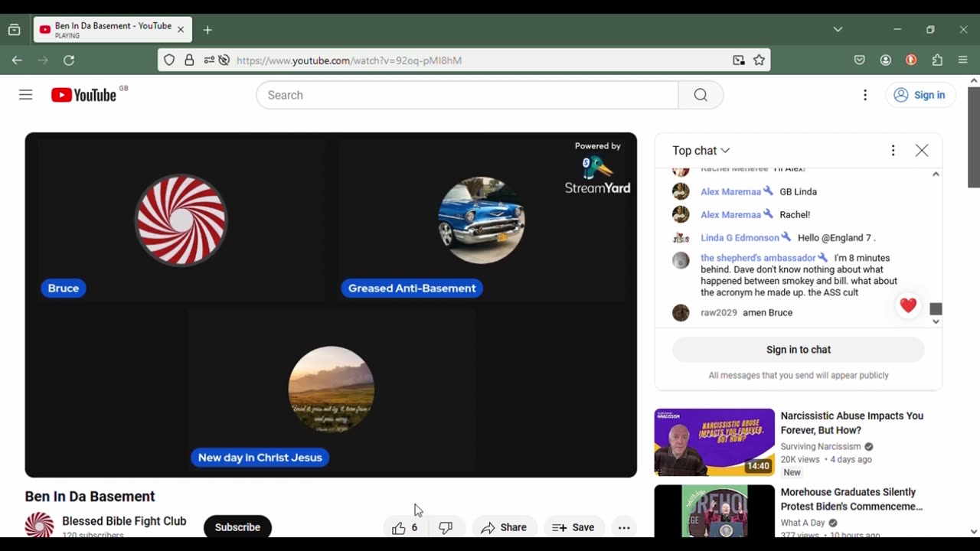Open Narcissistic Abuse Impacts You Forever title

click(852, 423)
